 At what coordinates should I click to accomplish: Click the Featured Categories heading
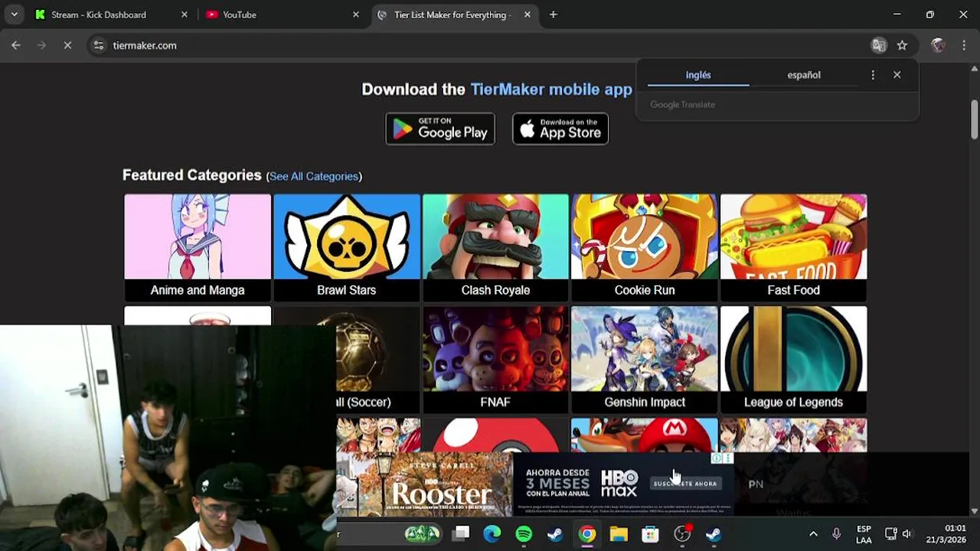tap(192, 175)
